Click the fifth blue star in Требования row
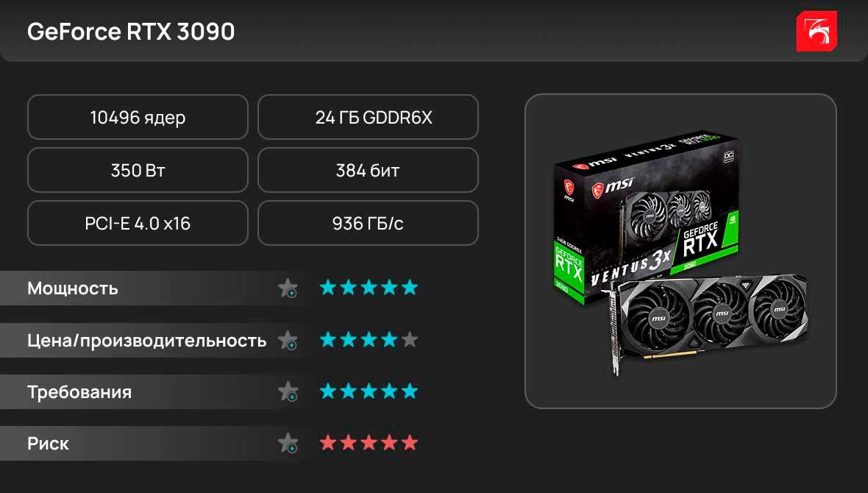 tap(410, 391)
